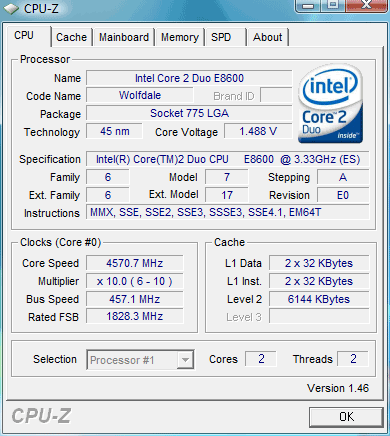Expand the Processor #1 selection dropdown arrow
Image resolution: width=390 pixels, height=436 pixels.
pos(185,360)
